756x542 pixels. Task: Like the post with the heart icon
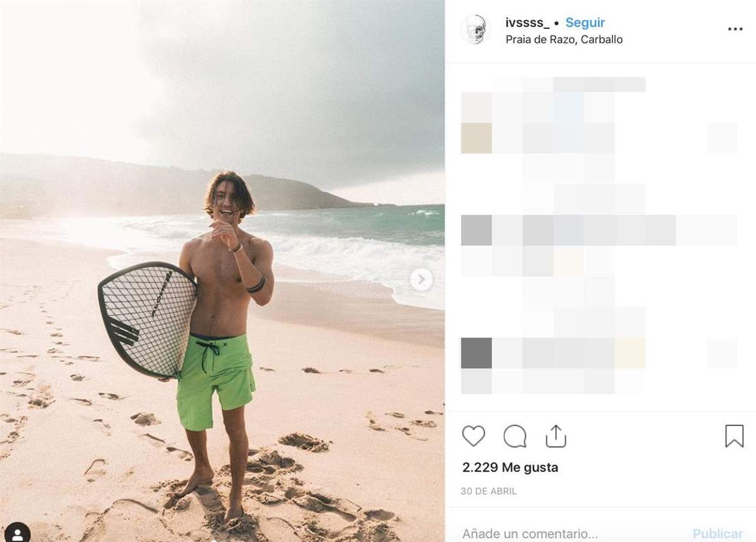click(474, 435)
